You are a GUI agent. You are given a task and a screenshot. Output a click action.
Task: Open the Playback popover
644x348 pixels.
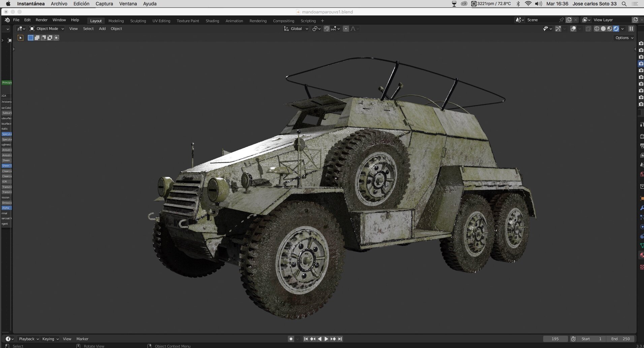tap(29, 339)
